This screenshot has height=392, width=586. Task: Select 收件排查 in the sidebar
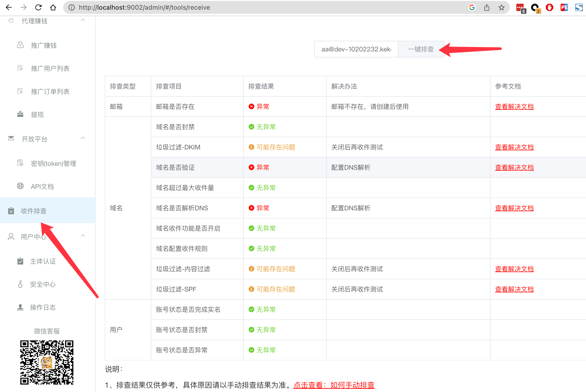pos(48,210)
